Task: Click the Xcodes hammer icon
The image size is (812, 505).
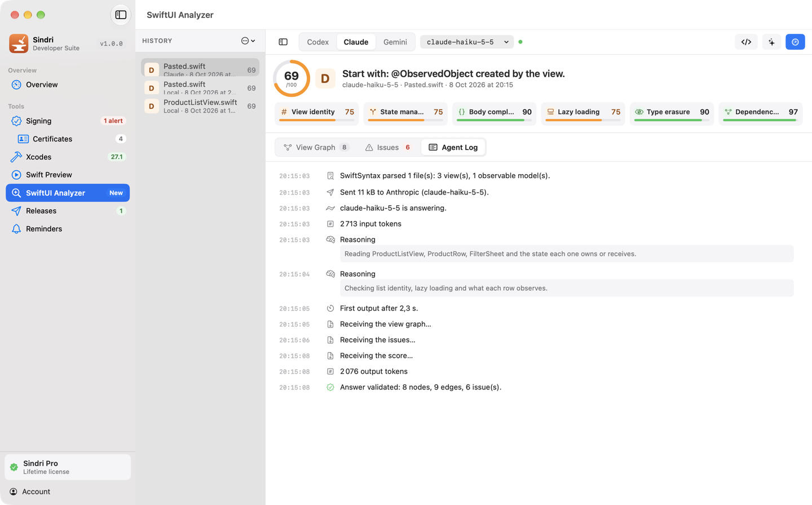Action: (16, 157)
